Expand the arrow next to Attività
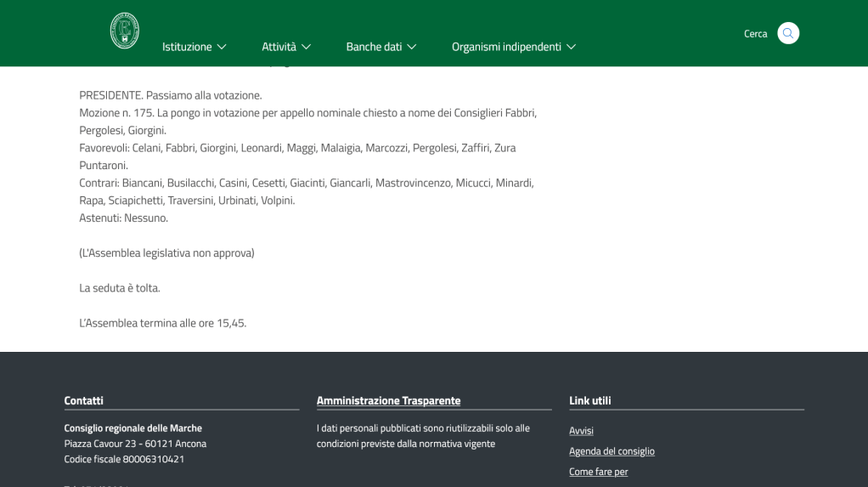 click(x=306, y=47)
